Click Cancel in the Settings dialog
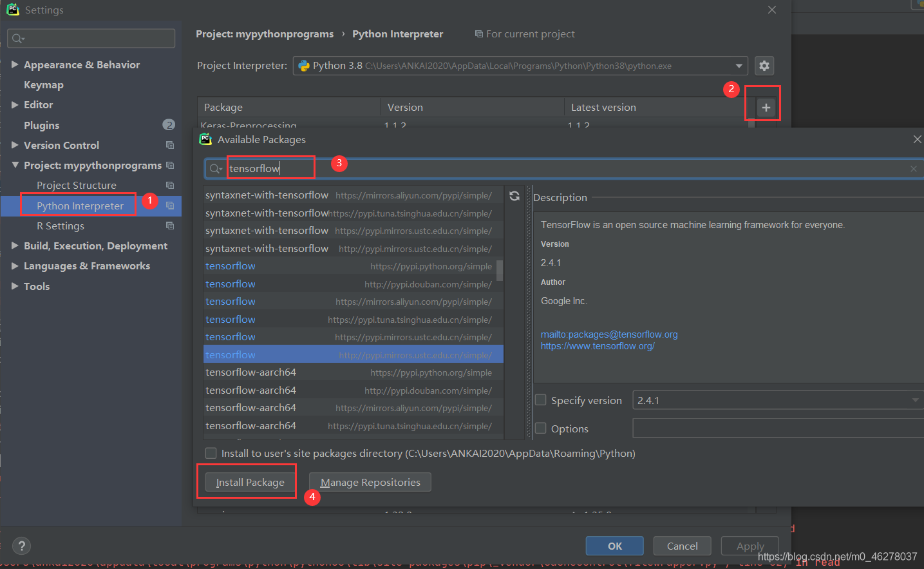 tap(682, 546)
